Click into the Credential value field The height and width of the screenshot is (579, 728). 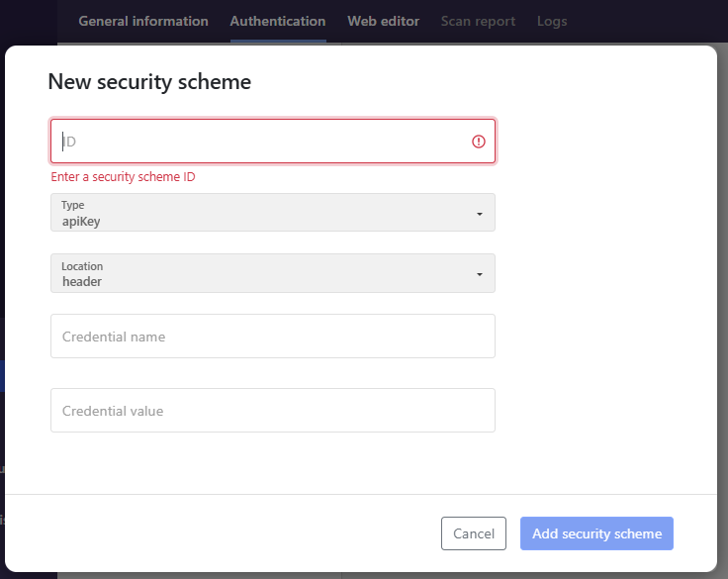272,411
